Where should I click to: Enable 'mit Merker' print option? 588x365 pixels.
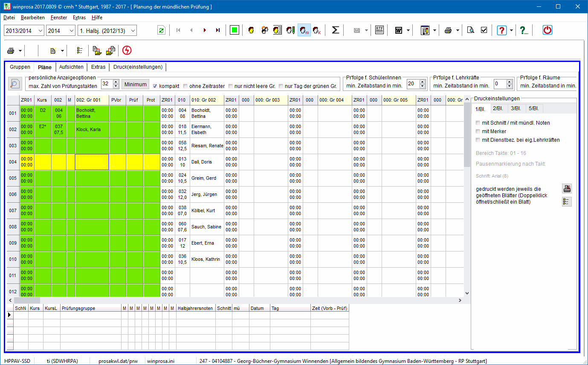pos(478,131)
